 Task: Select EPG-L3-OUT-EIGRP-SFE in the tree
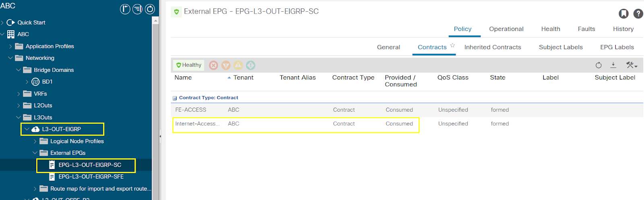[91, 176]
